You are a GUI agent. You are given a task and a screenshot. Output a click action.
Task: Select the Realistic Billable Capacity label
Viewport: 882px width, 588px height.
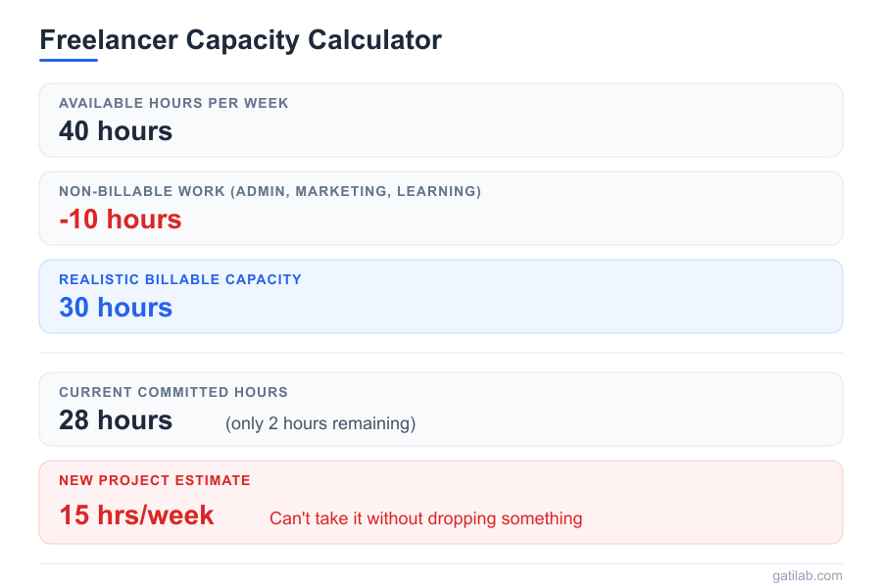(180, 279)
